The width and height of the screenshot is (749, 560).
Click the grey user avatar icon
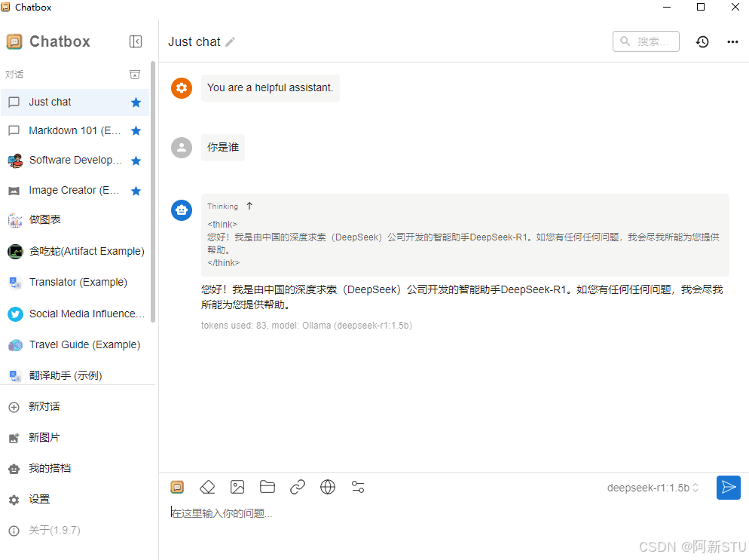[182, 148]
